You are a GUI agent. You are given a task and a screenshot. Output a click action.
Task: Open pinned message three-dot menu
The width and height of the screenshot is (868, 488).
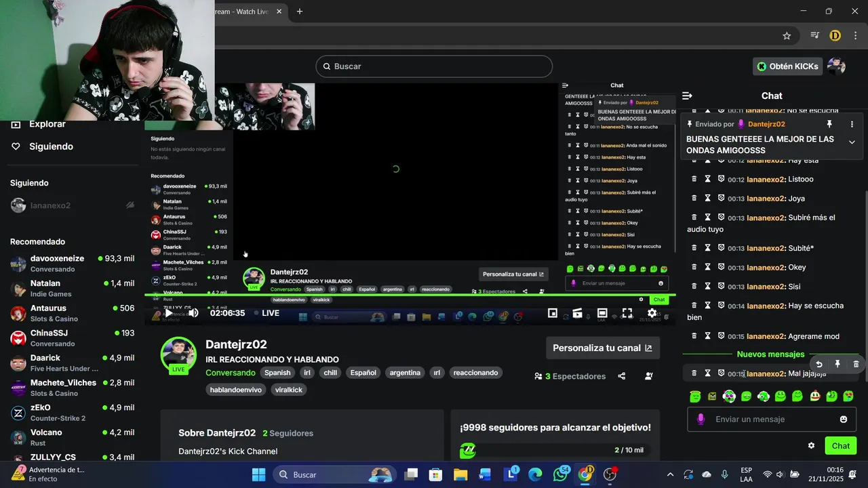point(852,124)
